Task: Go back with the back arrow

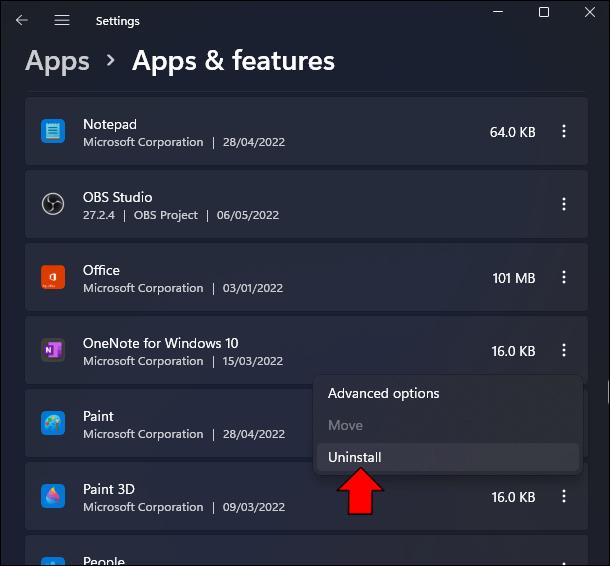Action: 22,20
